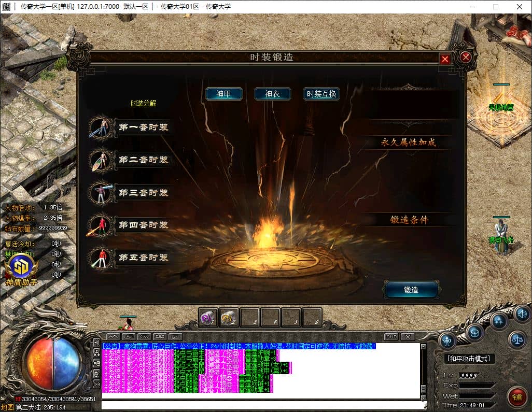Talk to the 渡劫飞升 NPC
This screenshot has width=532, height=412.
click(501, 236)
